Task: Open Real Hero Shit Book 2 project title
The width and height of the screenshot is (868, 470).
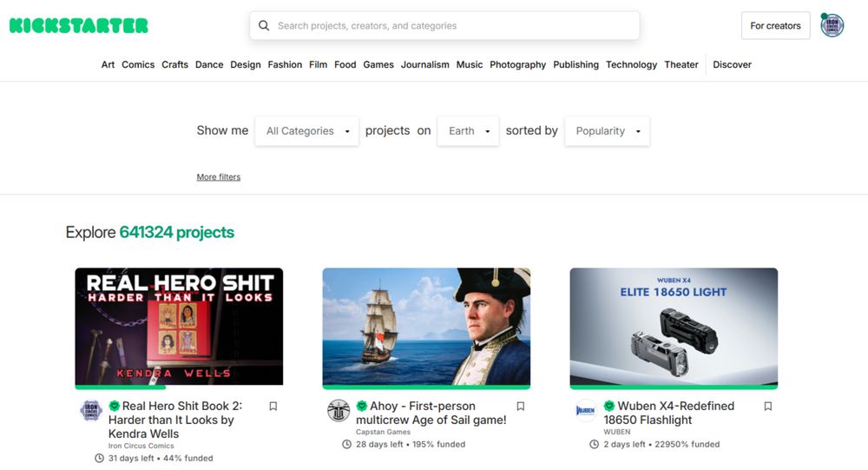Action: pos(175,420)
